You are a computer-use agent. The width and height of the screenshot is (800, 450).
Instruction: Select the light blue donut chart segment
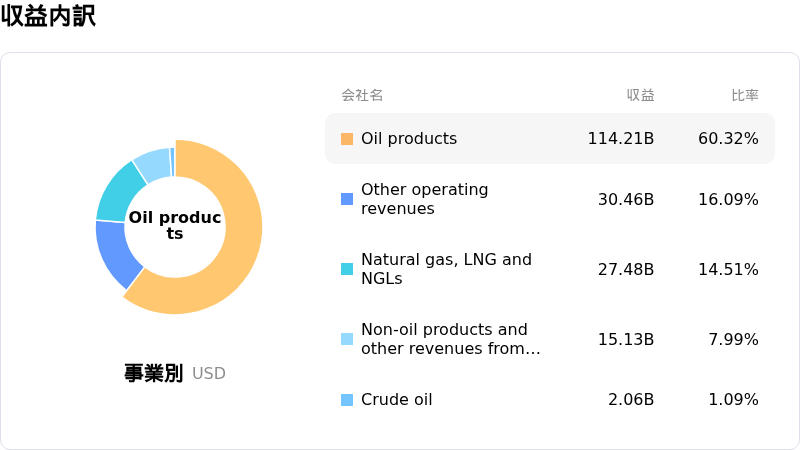[x=151, y=162]
